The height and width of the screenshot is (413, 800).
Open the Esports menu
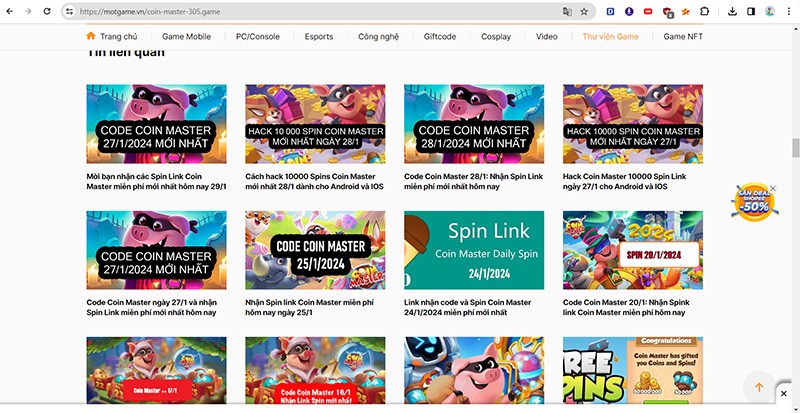(x=319, y=36)
